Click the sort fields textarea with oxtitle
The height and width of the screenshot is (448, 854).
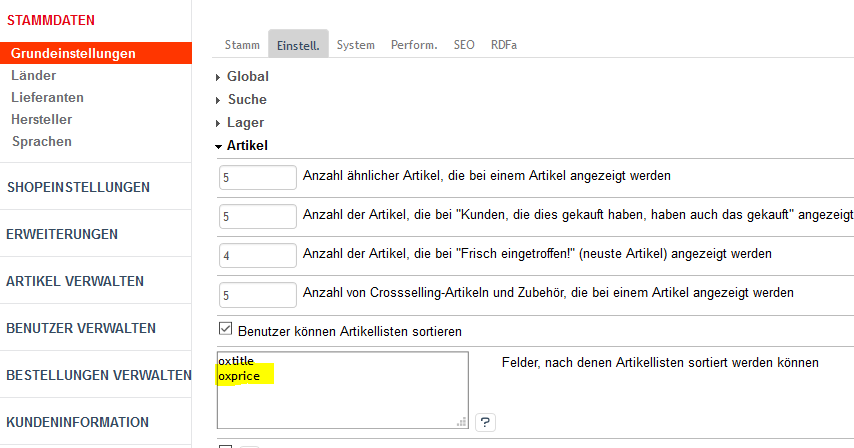(x=342, y=390)
